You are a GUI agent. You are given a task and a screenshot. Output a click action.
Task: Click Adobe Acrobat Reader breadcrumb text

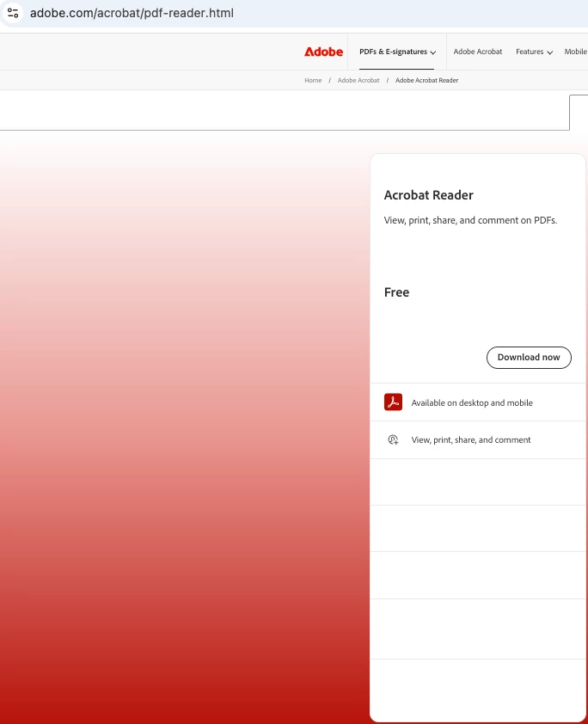coord(426,80)
